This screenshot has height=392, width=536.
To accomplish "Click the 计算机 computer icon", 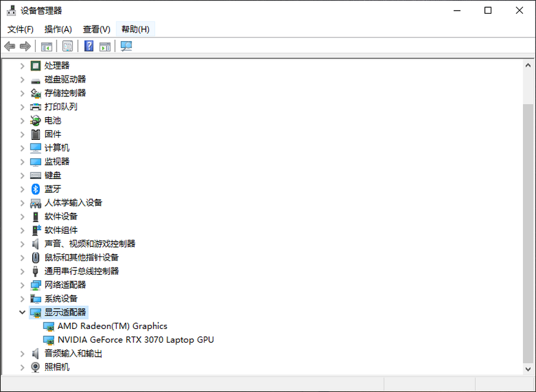I will (x=36, y=148).
